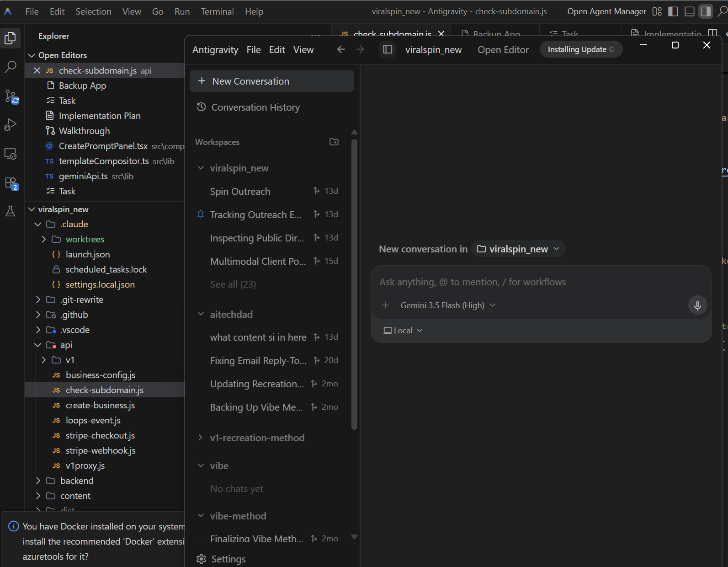This screenshot has height=567, width=728.
Task: Open View menu in Agent Manager window
Action: click(303, 49)
